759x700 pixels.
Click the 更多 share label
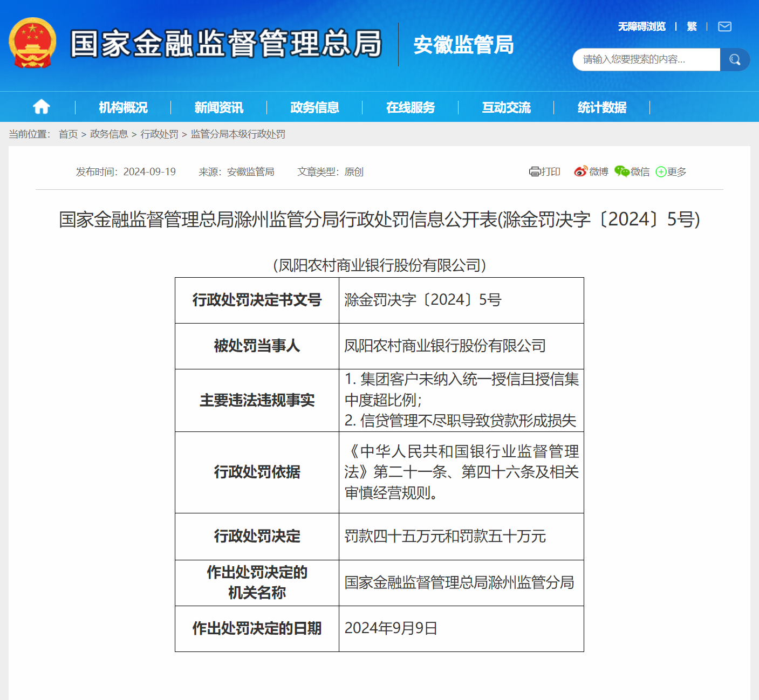677,171
